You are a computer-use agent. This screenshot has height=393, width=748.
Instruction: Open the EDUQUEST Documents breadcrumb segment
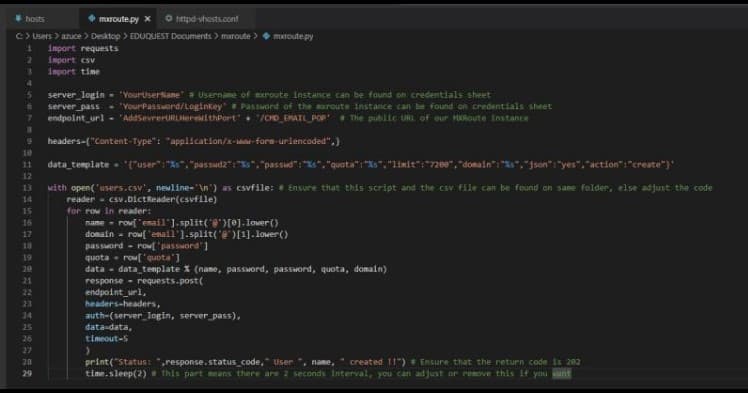170,36
